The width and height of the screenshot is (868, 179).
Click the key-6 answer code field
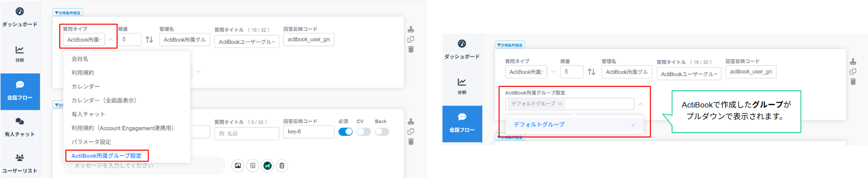click(x=309, y=132)
